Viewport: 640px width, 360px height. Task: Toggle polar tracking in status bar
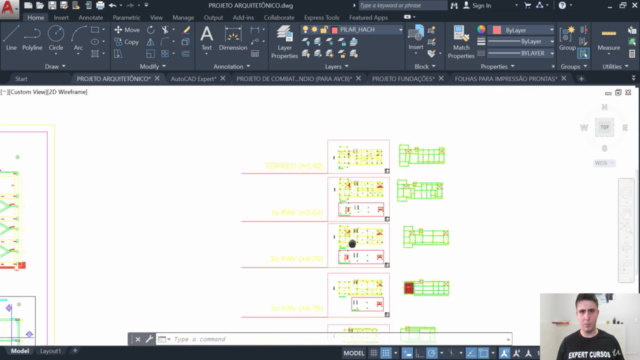(x=432, y=353)
